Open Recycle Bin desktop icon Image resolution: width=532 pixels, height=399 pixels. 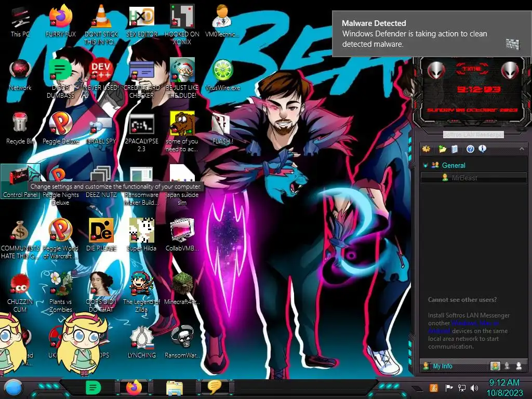20,129
